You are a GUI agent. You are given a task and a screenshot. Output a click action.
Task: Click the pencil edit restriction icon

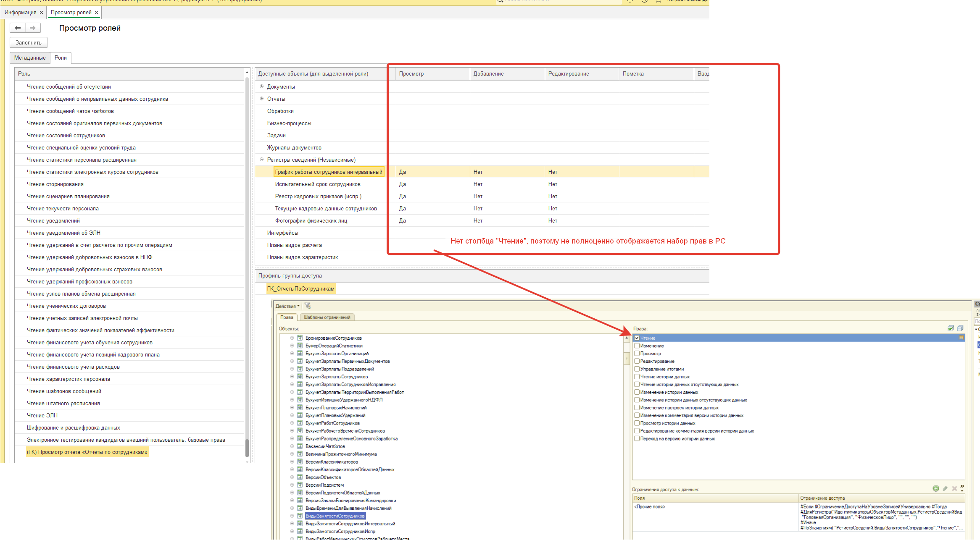click(x=945, y=488)
